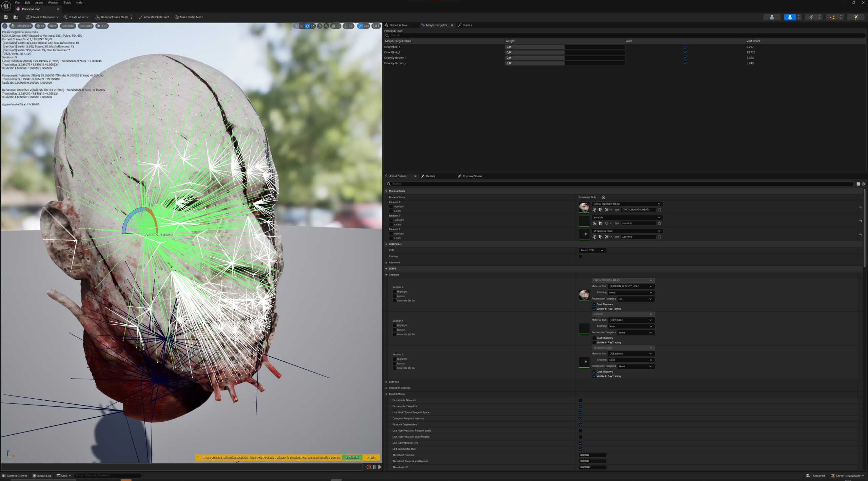Toggle rotation snapping angle icon in the viewport

point(346,26)
